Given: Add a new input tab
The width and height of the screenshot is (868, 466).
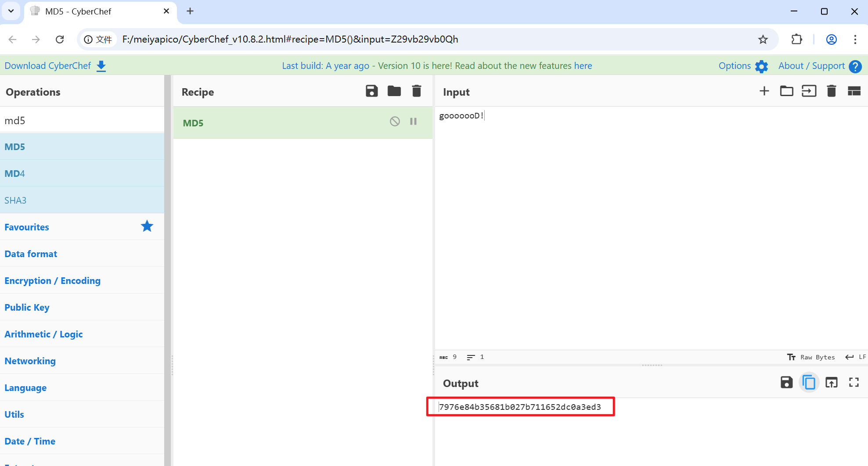Looking at the screenshot, I should pos(764,91).
